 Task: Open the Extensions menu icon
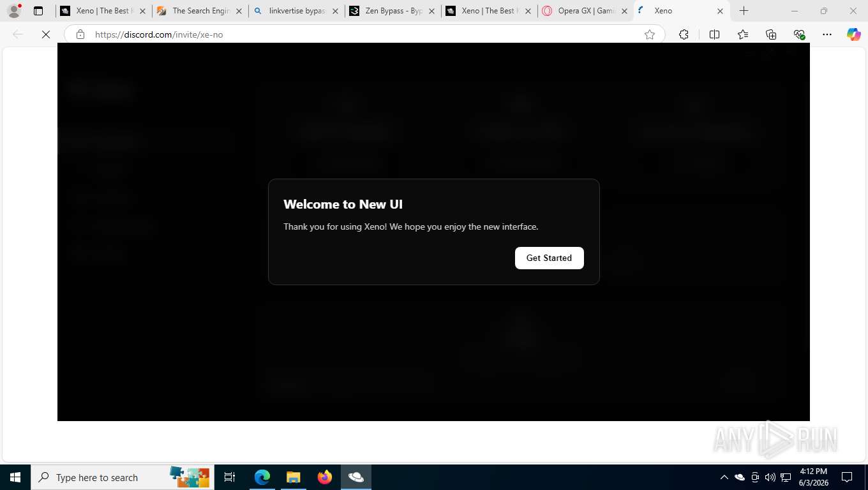(684, 34)
